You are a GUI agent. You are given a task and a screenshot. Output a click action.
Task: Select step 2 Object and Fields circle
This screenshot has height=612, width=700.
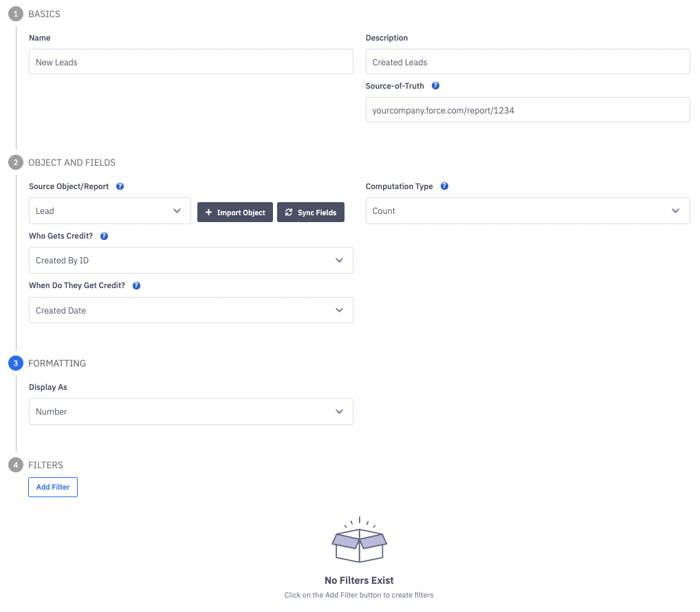(15, 163)
